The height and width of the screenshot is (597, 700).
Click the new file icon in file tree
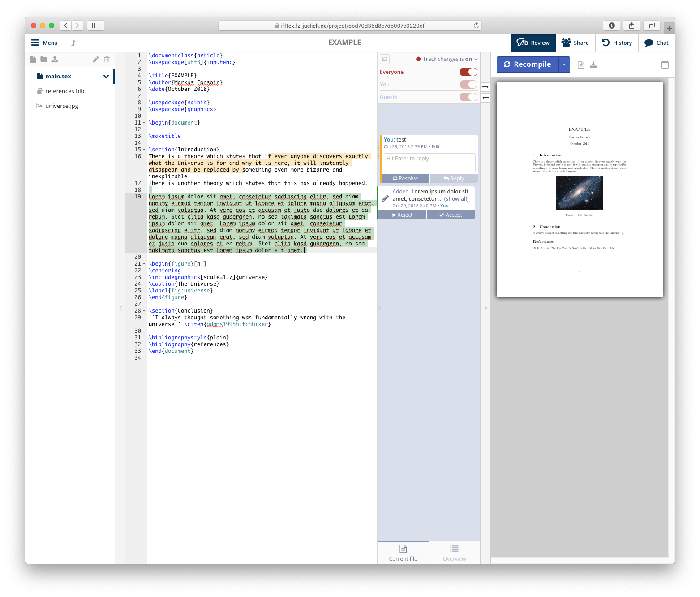(x=33, y=59)
